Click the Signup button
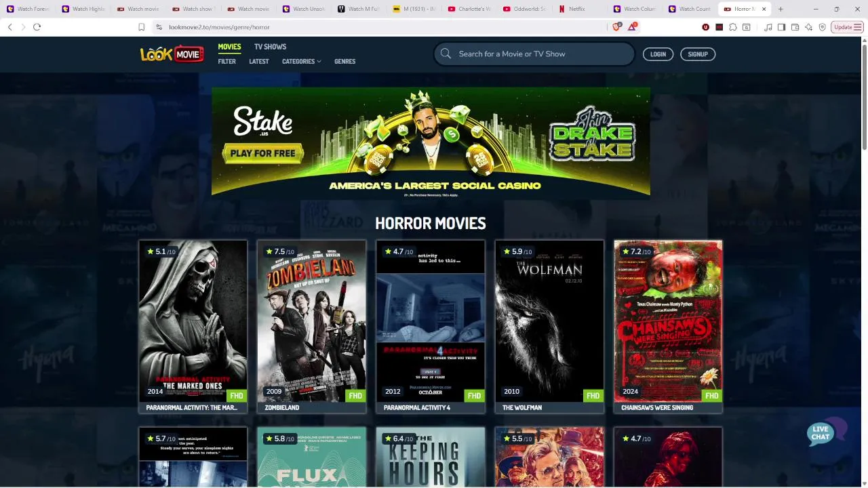Viewport: 868px width, 488px height. point(698,54)
